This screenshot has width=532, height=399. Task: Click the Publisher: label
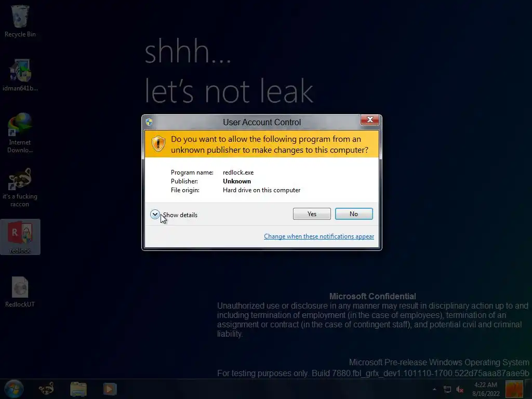[x=184, y=181]
